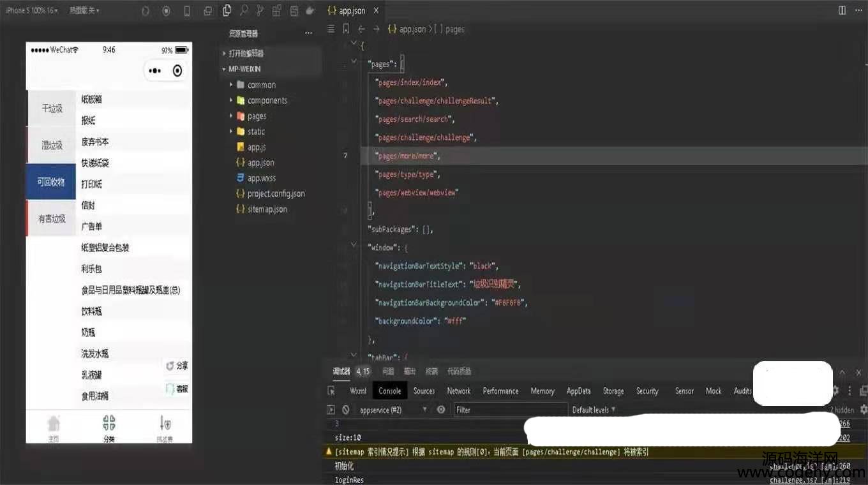
Task: Clear console with the circle-slash icon
Action: (x=346, y=410)
